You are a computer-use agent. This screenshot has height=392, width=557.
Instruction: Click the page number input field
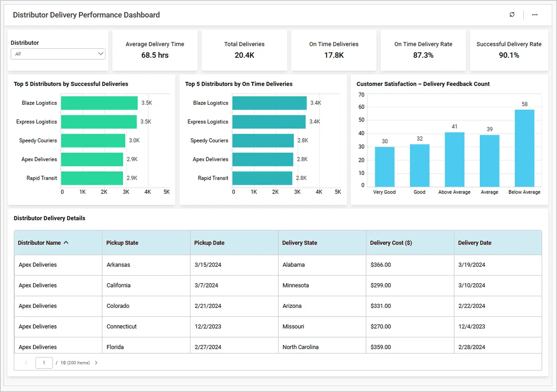point(44,363)
